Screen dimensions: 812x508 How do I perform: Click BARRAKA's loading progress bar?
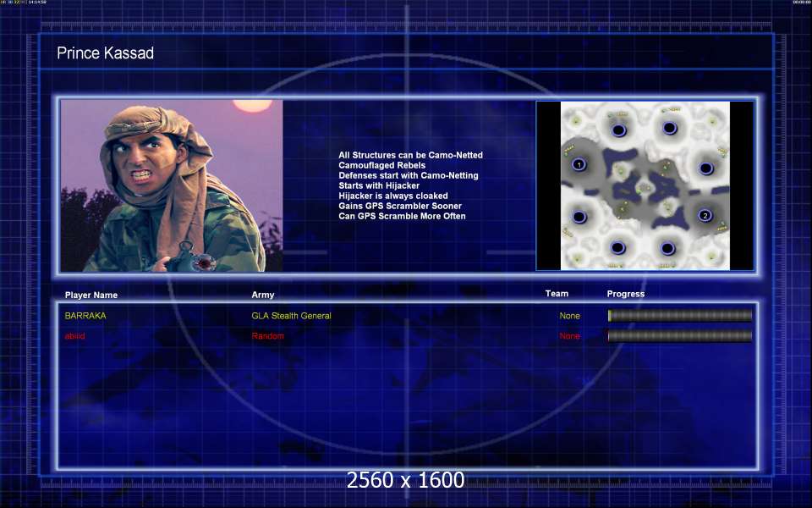click(680, 315)
